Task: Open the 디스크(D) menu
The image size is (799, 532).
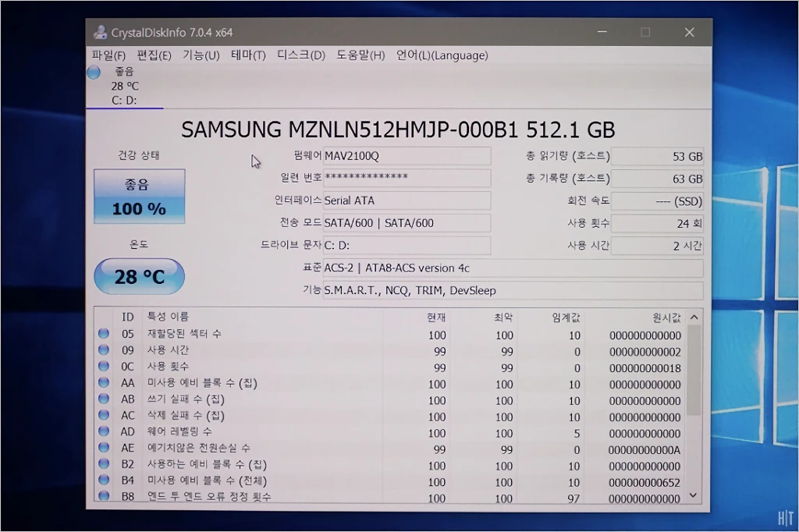Action: pos(301,55)
